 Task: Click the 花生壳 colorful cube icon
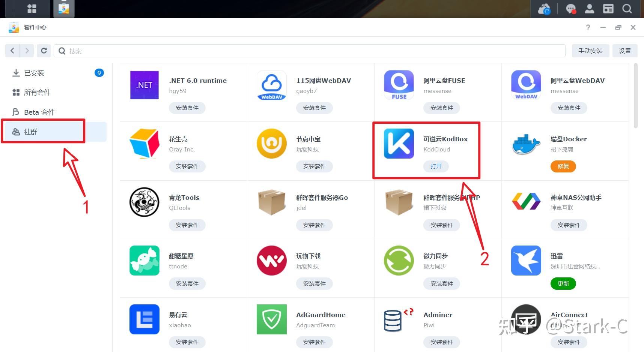point(144,143)
